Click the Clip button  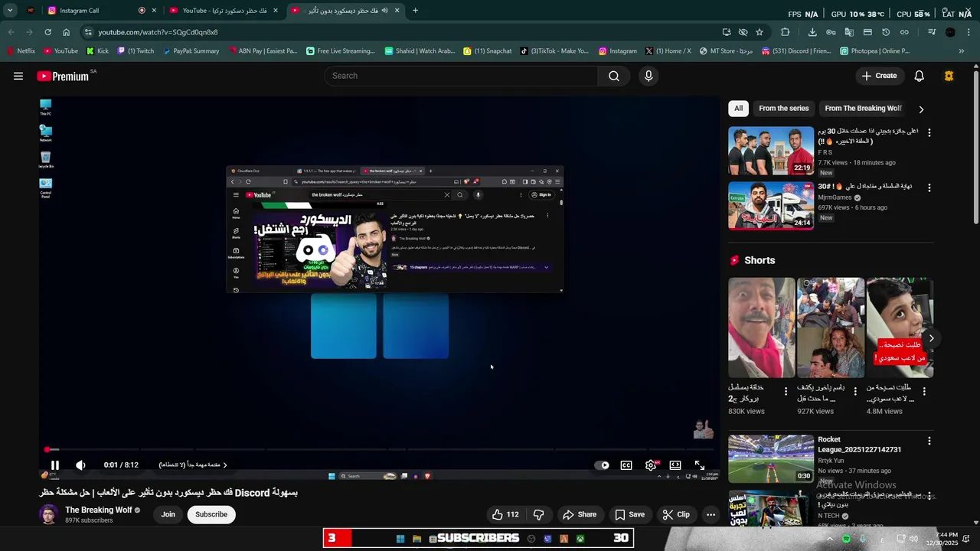(676, 514)
